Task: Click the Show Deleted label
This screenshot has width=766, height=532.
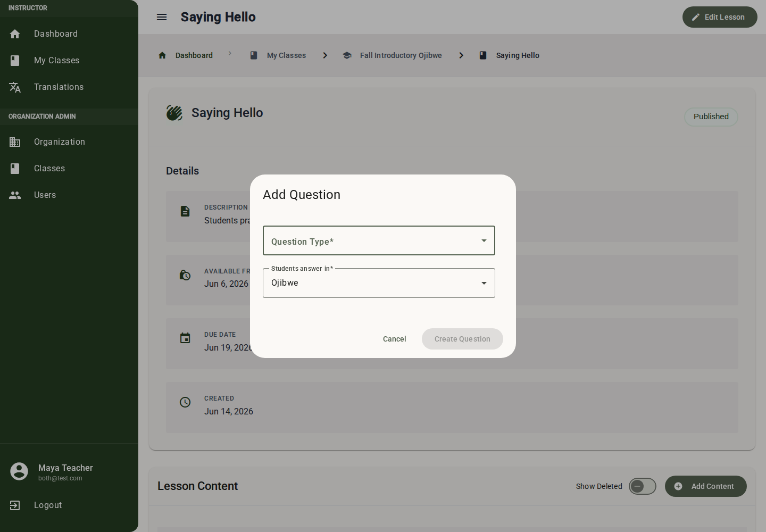Action: 599,486
